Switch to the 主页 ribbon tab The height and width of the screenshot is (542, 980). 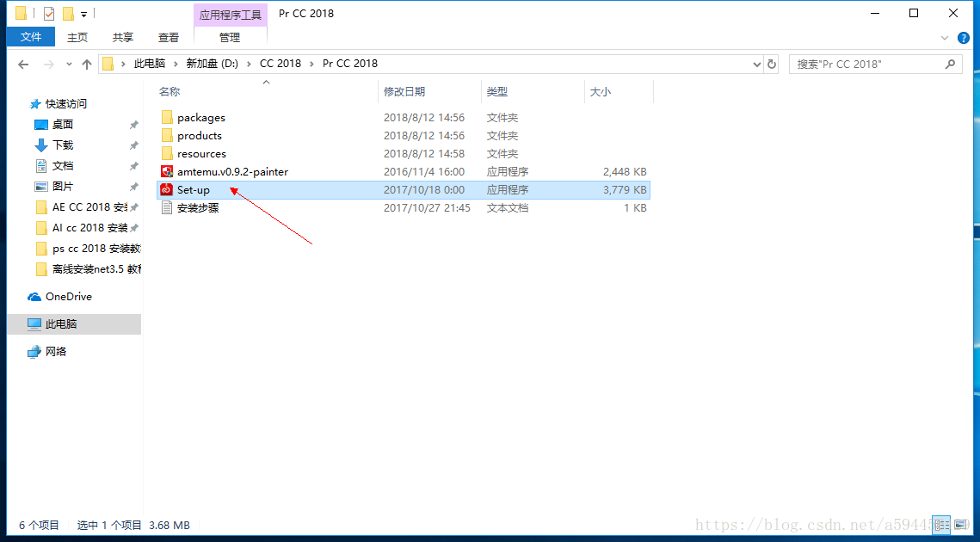(x=77, y=38)
